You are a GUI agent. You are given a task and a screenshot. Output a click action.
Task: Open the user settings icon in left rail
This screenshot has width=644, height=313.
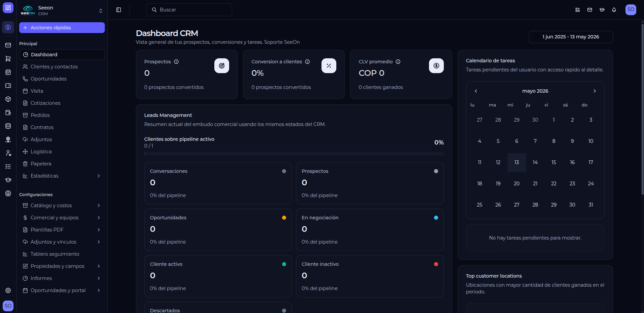(8, 153)
